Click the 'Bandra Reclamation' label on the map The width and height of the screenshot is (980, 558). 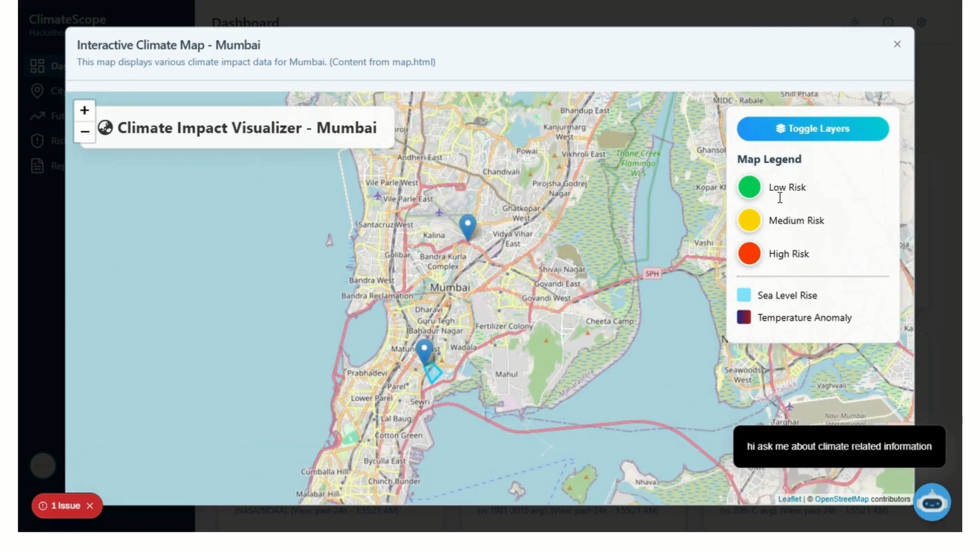377,295
